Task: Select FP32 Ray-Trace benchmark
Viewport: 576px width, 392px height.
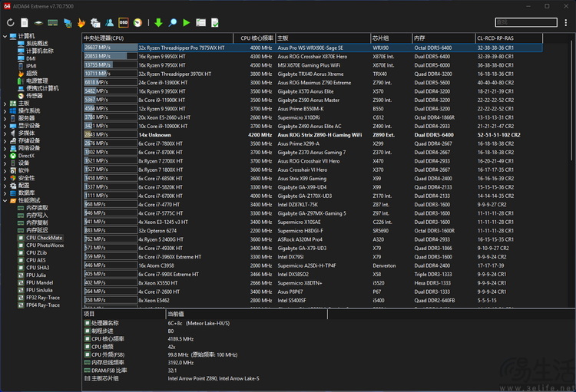Action: click(x=42, y=298)
